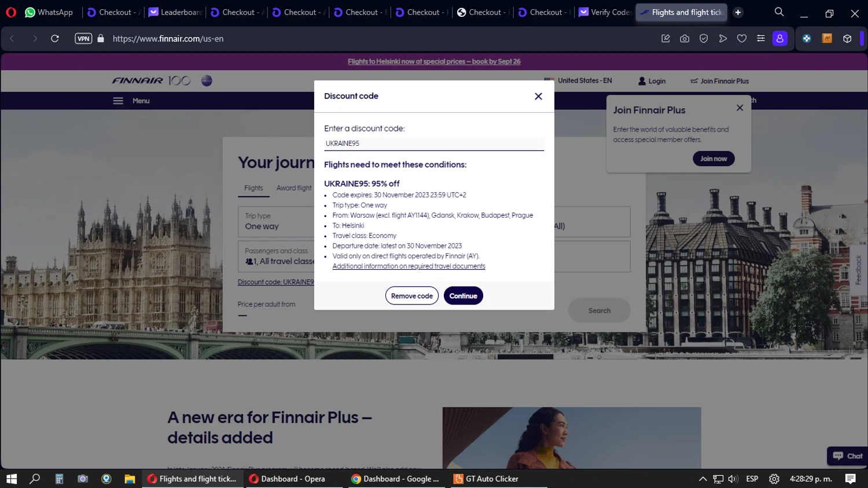Click into the discount code input field
The image size is (868, 488).
coord(434,144)
